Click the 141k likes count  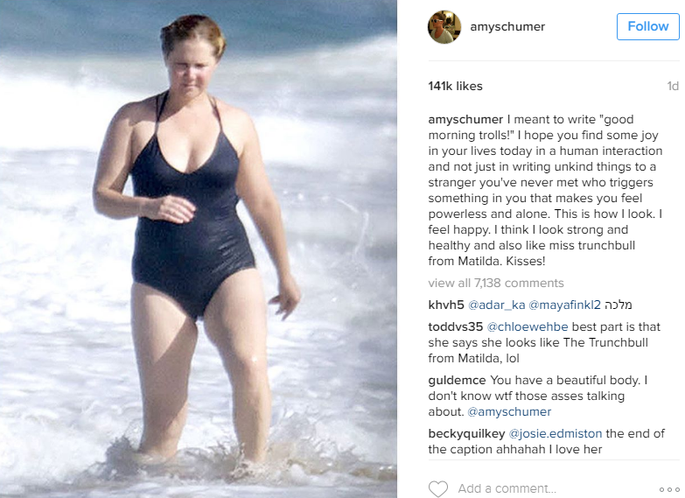point(455,86)
